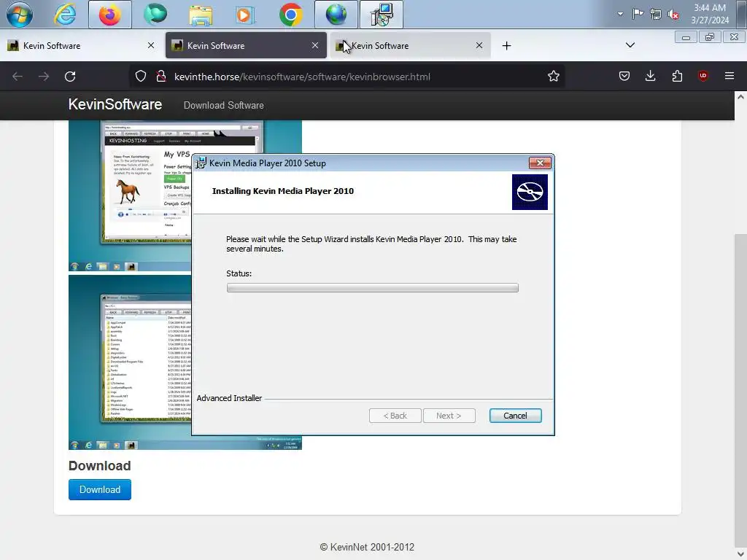Image resolution: width=747 pixels, height=560 pixels.
Task: Switch to the first Kevin Software tab
Action: pyautogui.click(x=81, y=46)
